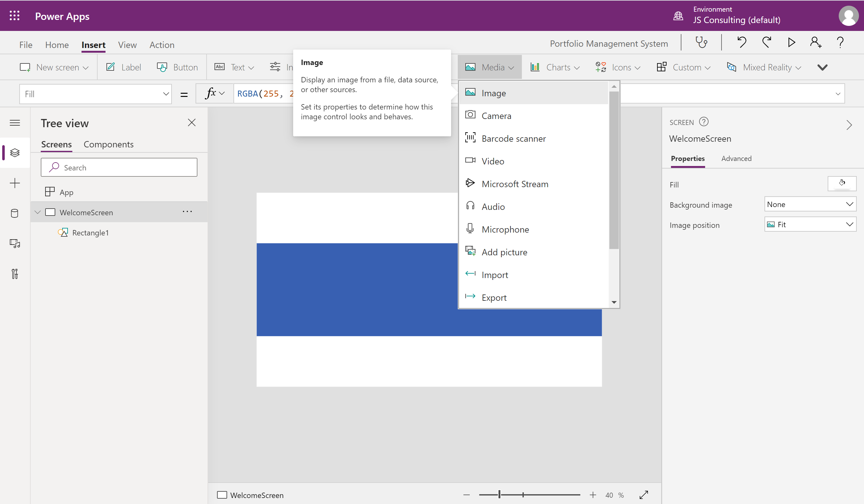This screenshot has width=864, height=504.
Task: Select Camera from the Media menu
Action: tap(497, 116)
